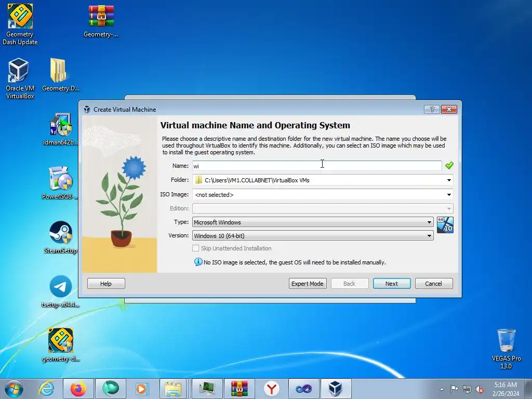Image resolution: width=532 pixels, height=399 pixels.
Task: Select the idman642b installer icon
Action: (x=60, y=129)
